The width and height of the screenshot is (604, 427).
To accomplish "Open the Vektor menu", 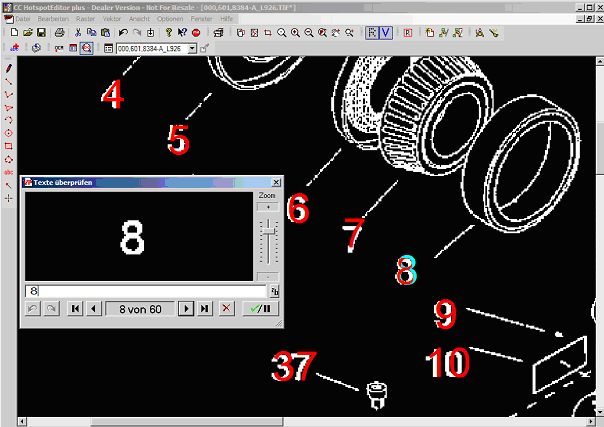I will [112, 18].
